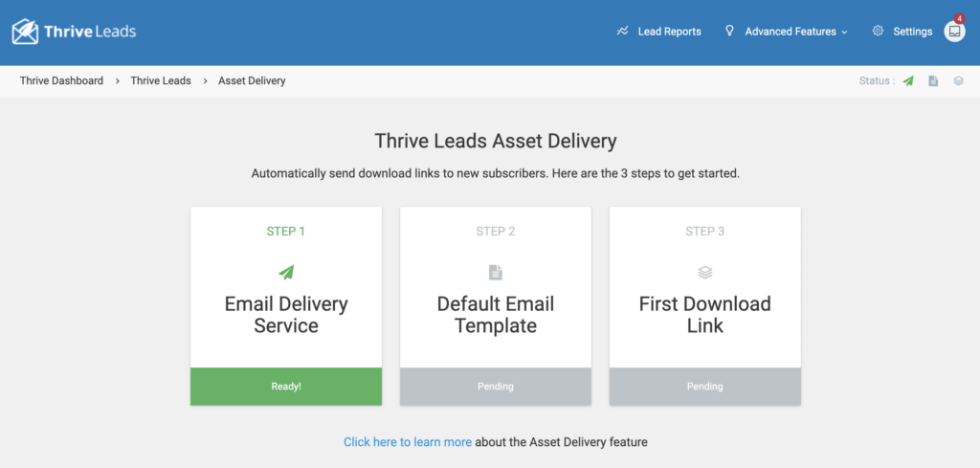Click the Settings gear icon
This screenshot has width=980, height=468.
pyautogui.click(x=878, y=32)
